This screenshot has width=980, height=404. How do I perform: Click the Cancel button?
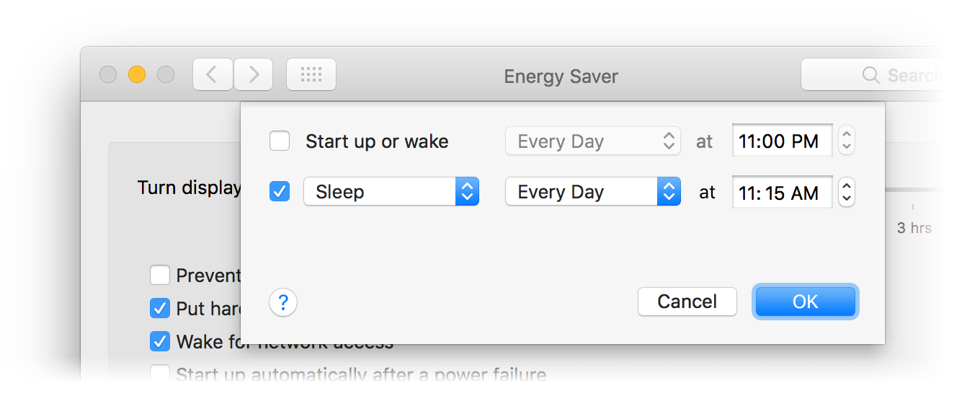tap(687, 302)
